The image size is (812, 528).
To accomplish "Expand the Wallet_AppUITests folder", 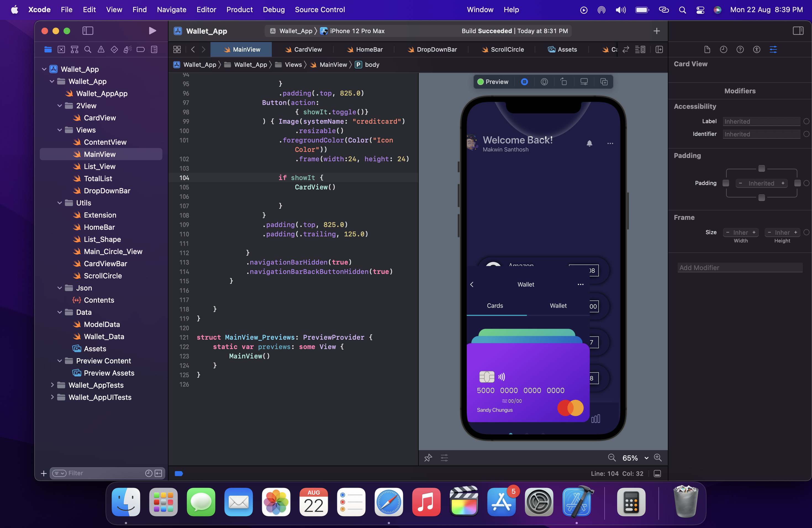I will [x=52, y=397].
